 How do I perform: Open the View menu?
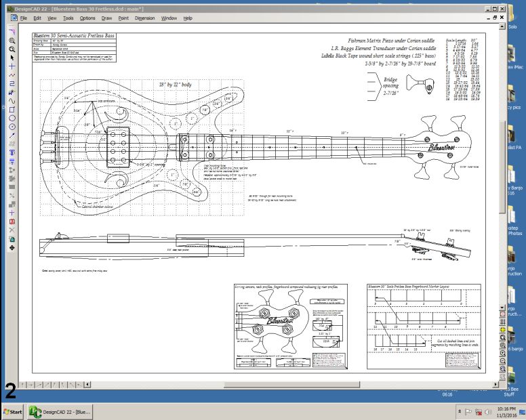click(52, 18)
